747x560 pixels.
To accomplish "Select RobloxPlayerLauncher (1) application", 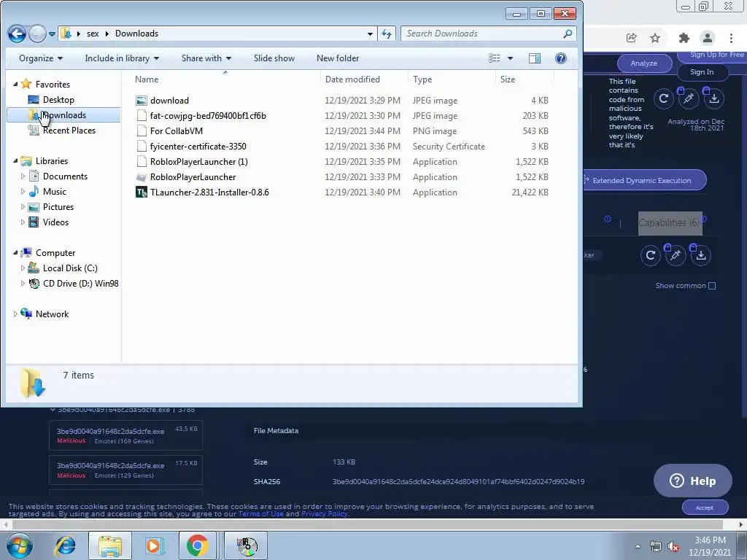I will (198, 161).
